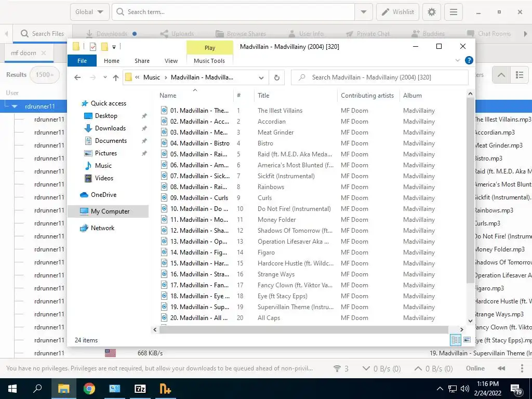Select file 04. Madvillain - Bistro
The width and height of the screenshot is (532, 399).
[x=200, y=143]
